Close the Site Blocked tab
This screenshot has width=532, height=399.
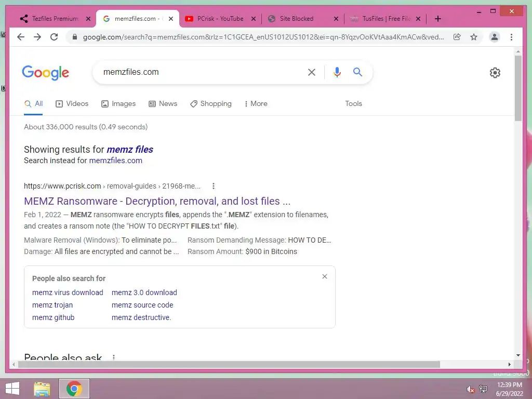click(336, 19)
